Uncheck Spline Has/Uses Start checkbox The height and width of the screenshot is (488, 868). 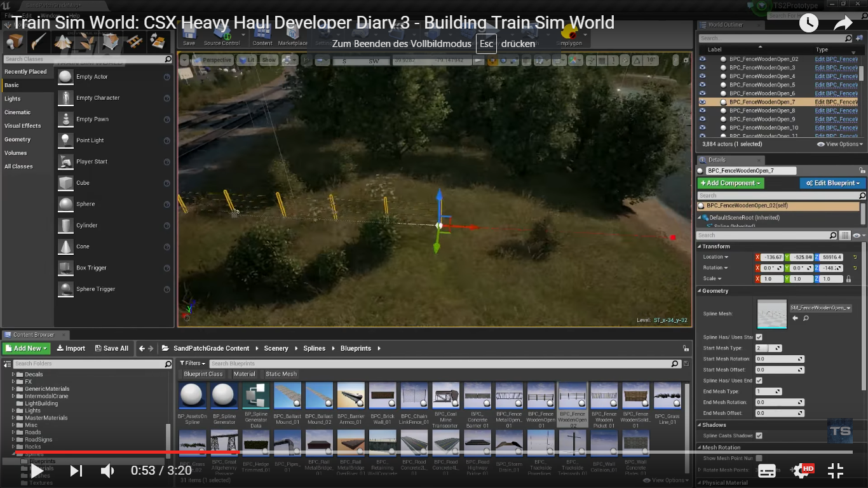tap(759, 337)
